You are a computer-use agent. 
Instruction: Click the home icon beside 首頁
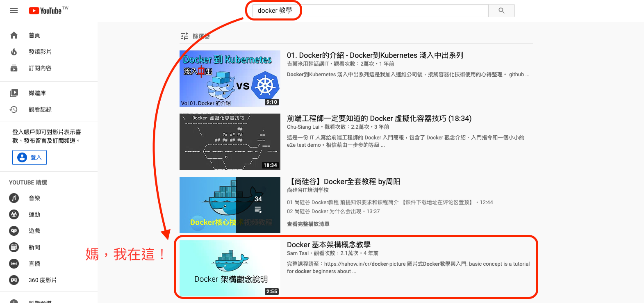[x=14, y=35]
